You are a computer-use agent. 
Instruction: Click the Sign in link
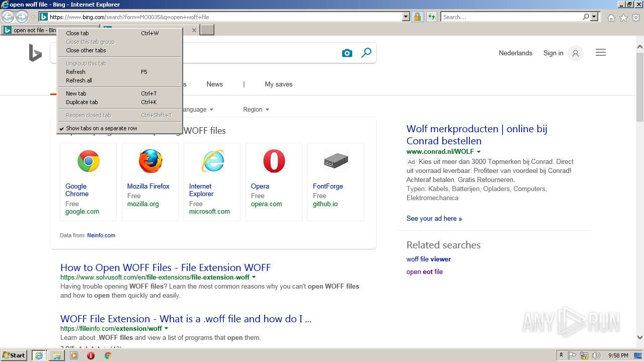coord(553,53)
